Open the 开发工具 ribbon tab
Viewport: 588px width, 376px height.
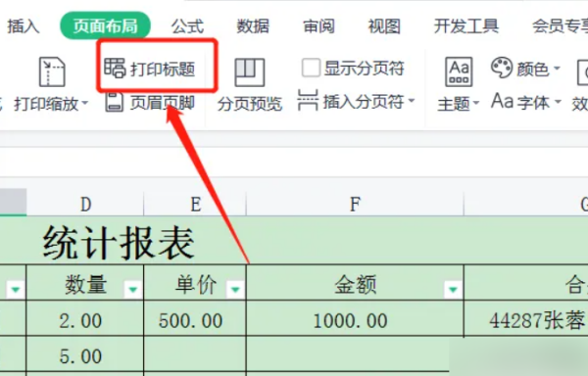click(466, 25)
